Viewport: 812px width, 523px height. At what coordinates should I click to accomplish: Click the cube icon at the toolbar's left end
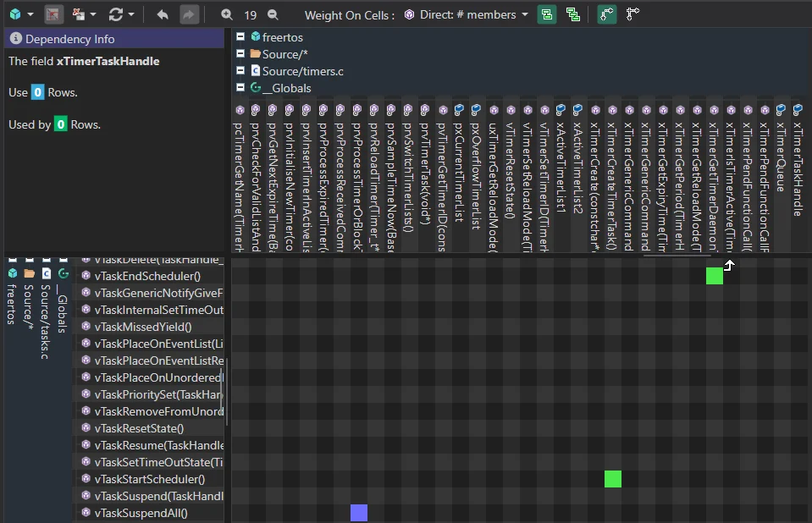(15, 14)
